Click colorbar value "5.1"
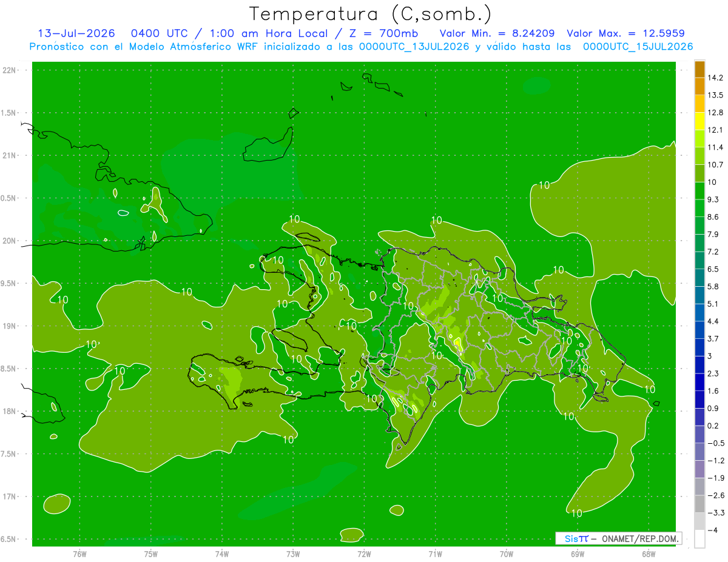Image resolution: width=728 pixels, height=562 pixels. 714,304
